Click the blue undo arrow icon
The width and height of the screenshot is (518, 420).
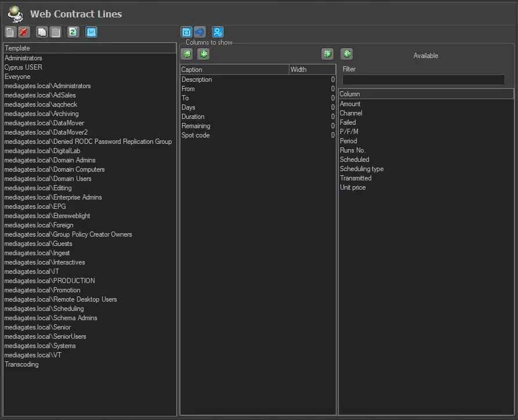[200, 32]
